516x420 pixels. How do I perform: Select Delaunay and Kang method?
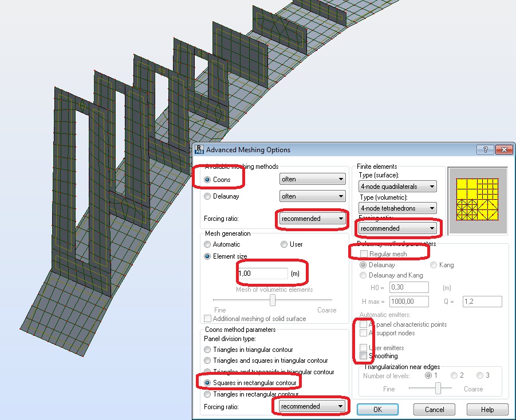click(363, 275)
